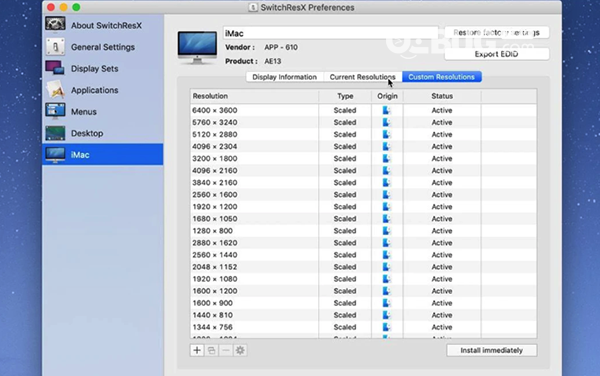Sort by Origin column header
The width and height of the screenshot is (600, 376).
pos(387,96)
